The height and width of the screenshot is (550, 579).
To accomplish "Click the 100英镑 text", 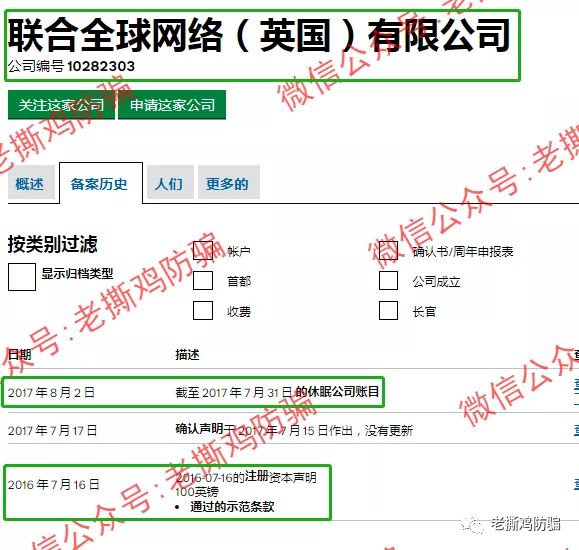I will click(197, 492).
